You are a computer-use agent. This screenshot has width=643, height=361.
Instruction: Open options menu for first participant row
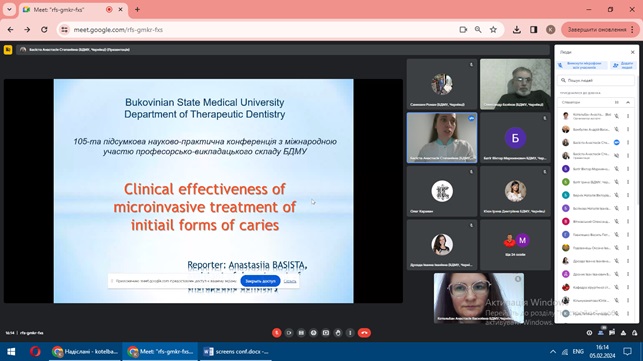click(628, 116)
